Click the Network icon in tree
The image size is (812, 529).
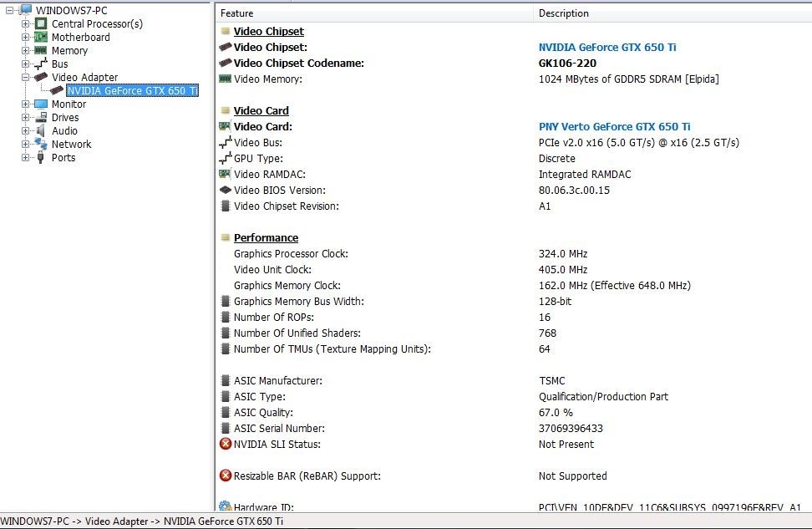[41, 144]
